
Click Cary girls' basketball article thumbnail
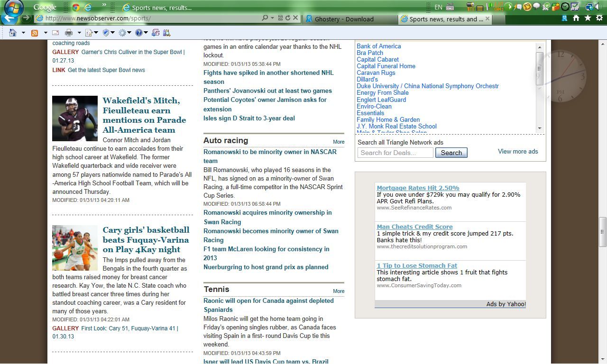[75, 248]
